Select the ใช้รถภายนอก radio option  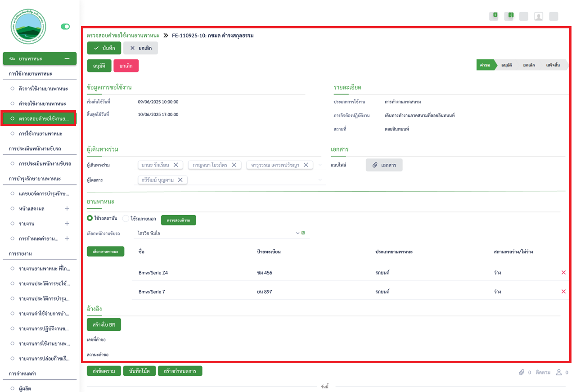tap(126, 218)
